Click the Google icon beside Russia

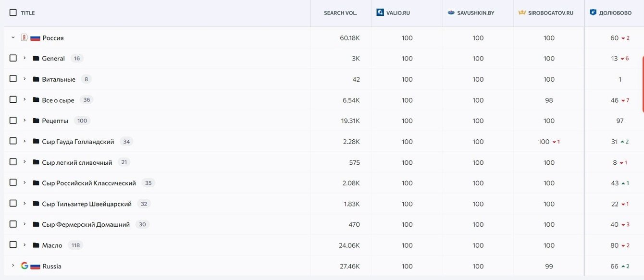pyautogui.click(x=25, y=266)
